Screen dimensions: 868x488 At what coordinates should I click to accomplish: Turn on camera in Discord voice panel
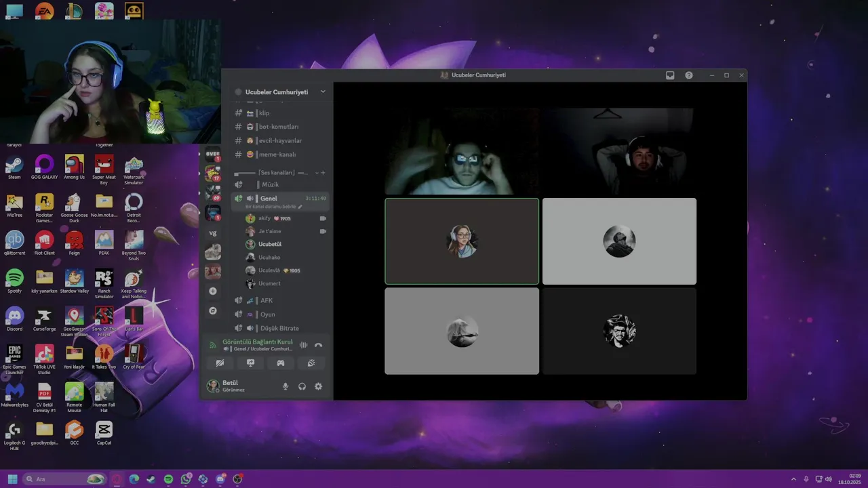220,363
